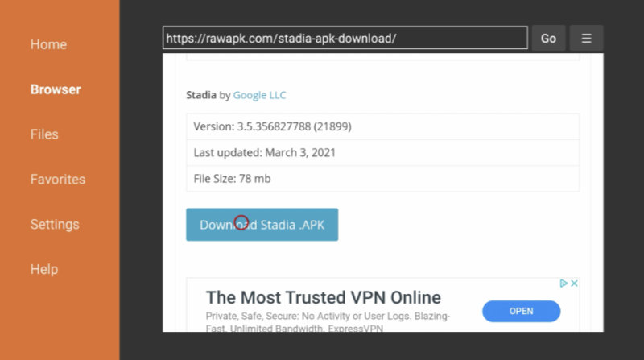Select the Last updated March 3, 2021 row

point(383,152)
